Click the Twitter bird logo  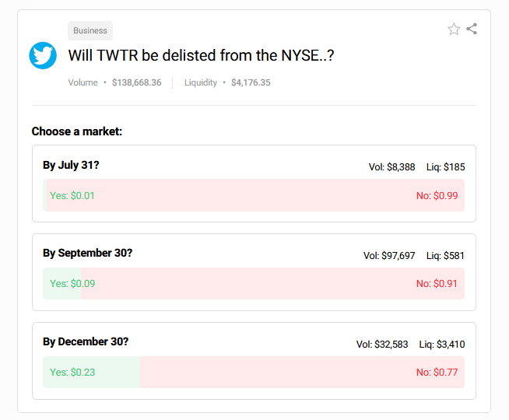point(43,55)
